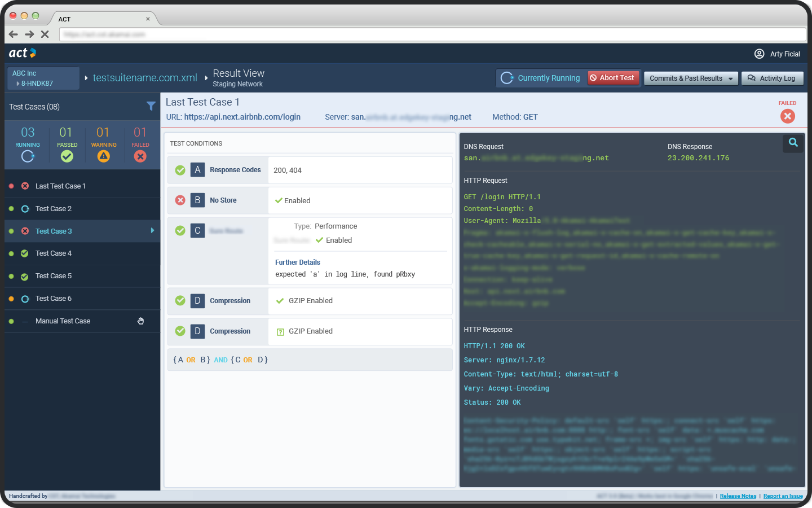The height and width of the screenshot is (508, 812).
Task: Expand the ABC Inc 8-HNDK87 account selector
Action: (43, 78)
